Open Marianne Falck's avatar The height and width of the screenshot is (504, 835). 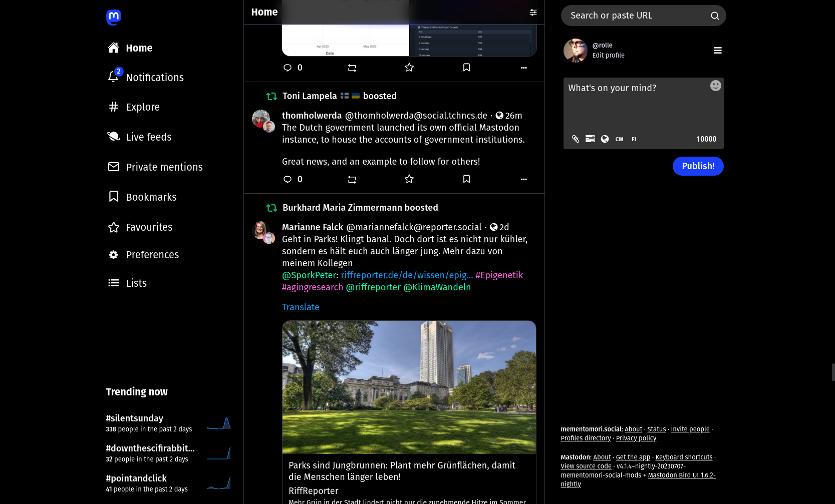260,231
